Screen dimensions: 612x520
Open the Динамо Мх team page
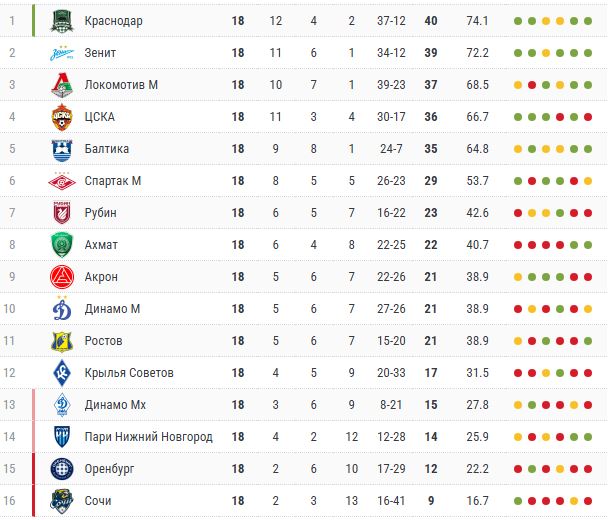pos(115,405)
